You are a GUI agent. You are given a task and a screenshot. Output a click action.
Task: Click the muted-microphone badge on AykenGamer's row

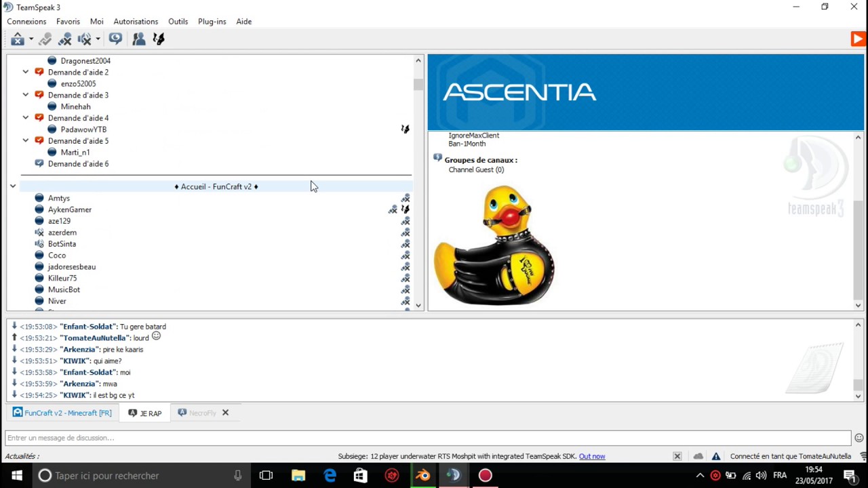(x=393, y=209)
